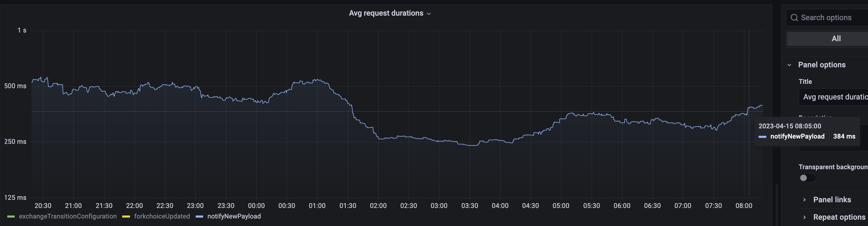This screenshot has height=226, width=868.
Task: Click the 20:30 time axis label
Action: coord(43,206)
